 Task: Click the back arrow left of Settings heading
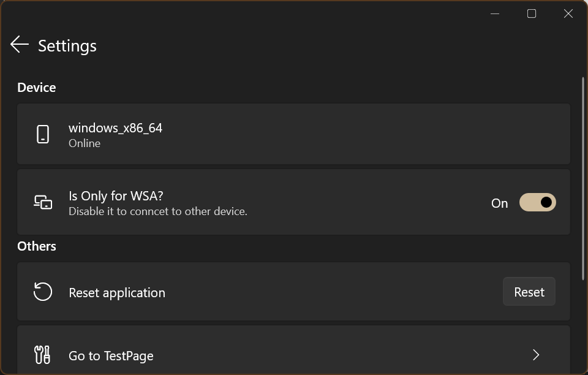click(19, 44)
